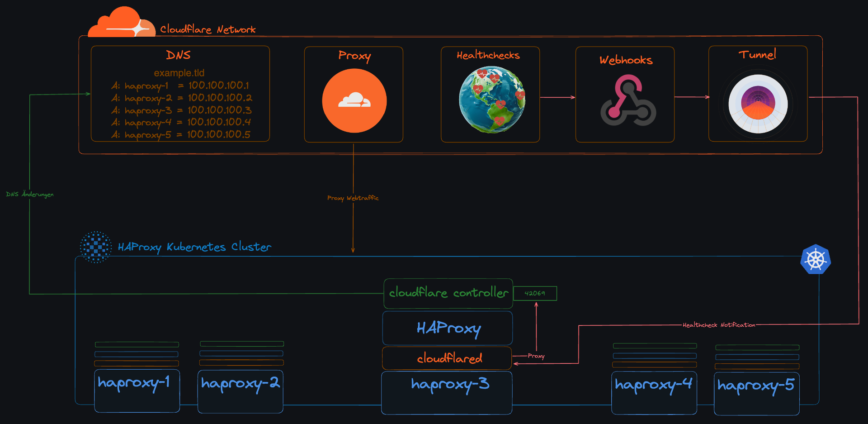Select the cloudflare controller box
This screenshot has width=868, height=424.
click(448, 293)
